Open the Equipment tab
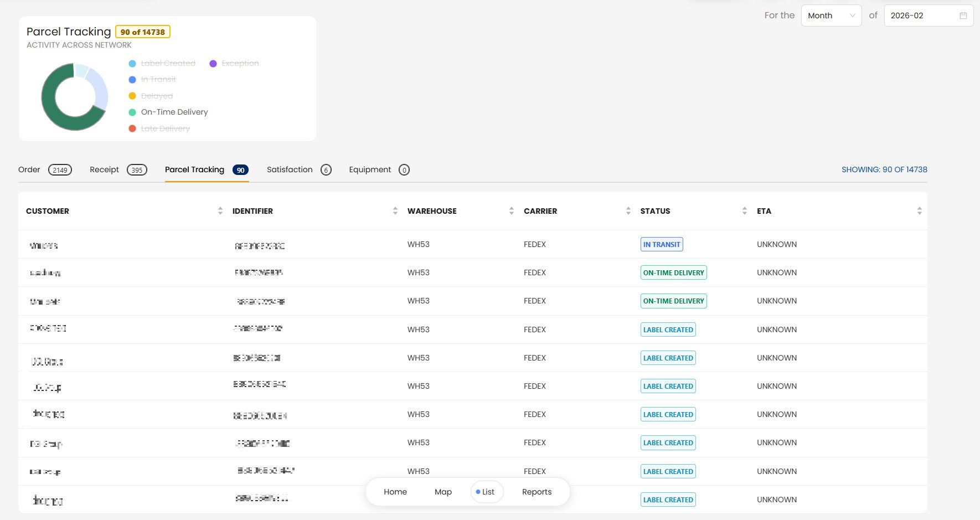The width and height of the screenshot is (980, 520). [x=379, y=170]
